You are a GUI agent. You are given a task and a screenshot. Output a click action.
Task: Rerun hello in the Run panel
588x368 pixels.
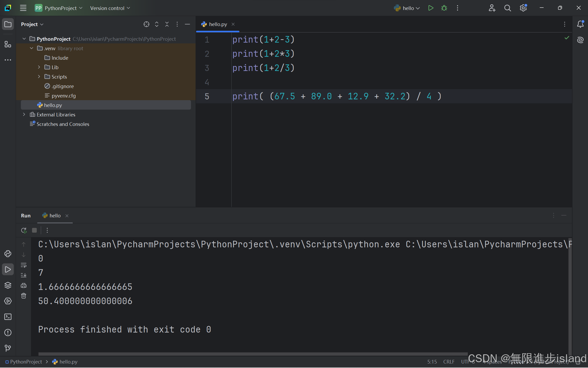(24, 230)
